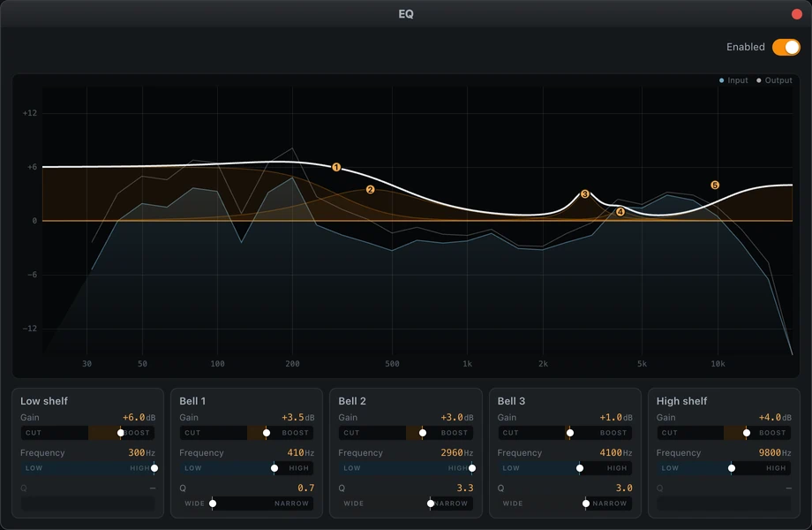
Task: Toggle the Enabled EQ switch
Action: pos(786,47)
